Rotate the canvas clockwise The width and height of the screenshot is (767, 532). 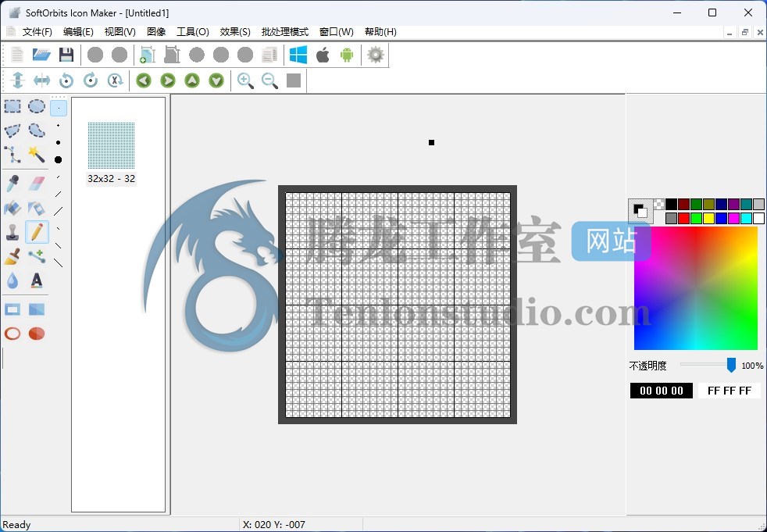pos(91,80)
